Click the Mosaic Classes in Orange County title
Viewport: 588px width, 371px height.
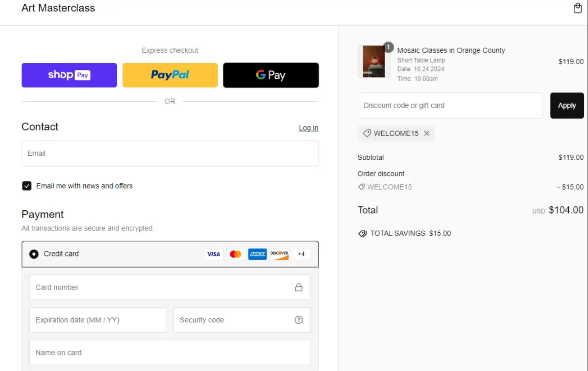point(451,50)
